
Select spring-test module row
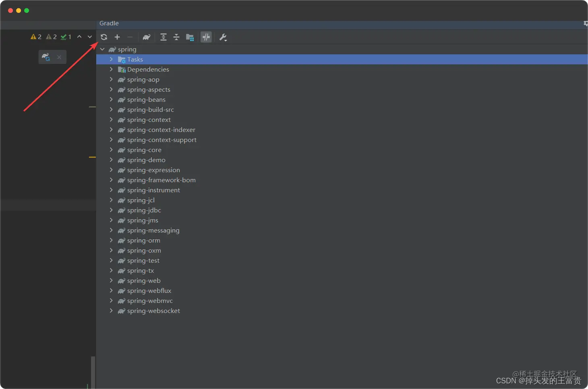pos(342,260)
